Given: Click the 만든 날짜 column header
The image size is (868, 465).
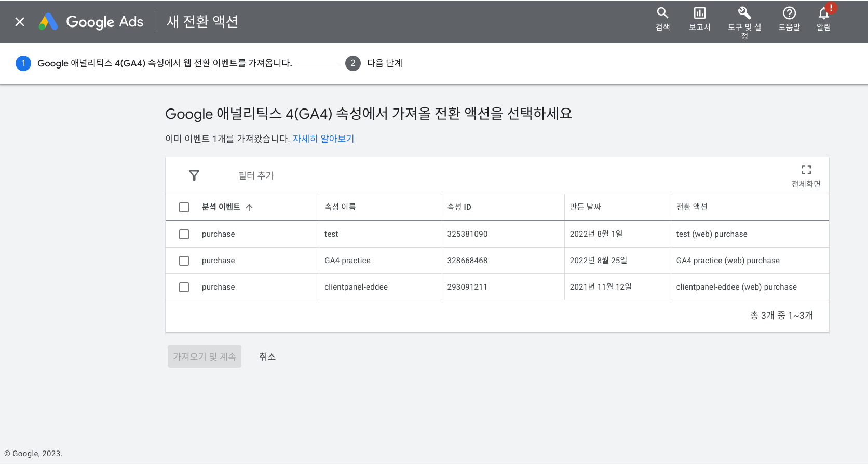Looking at the screenshot, I should (585, 207).
